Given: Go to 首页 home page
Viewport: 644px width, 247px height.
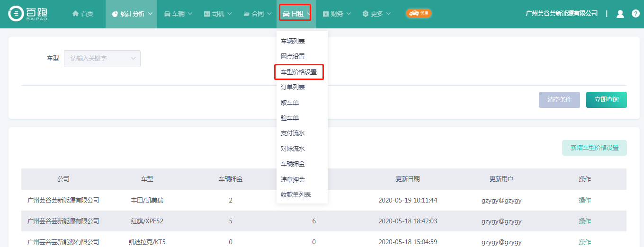Looking at the screenshot, I should (82, 14).
